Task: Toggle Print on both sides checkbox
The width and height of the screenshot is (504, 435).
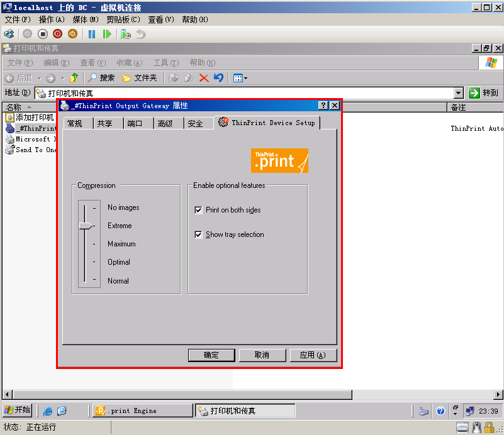Action: 198,210
